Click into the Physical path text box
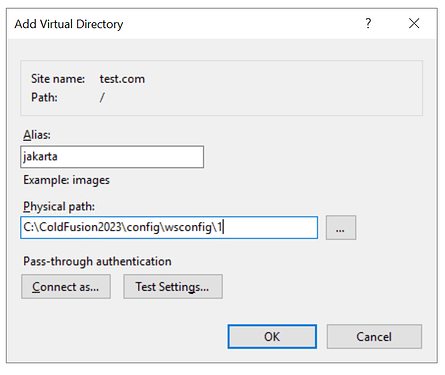The image size is (445, 375). coord(169,227)
